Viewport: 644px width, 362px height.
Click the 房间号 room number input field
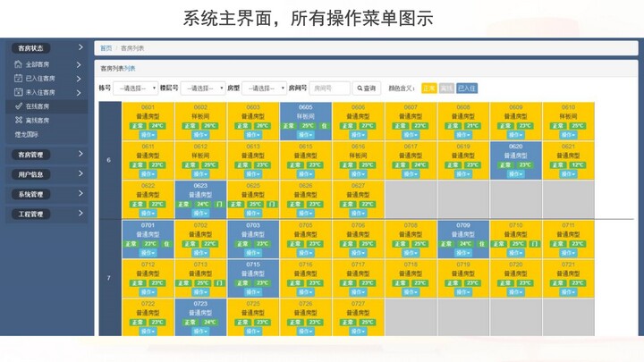pyautogui.click(x=330, y=88)
